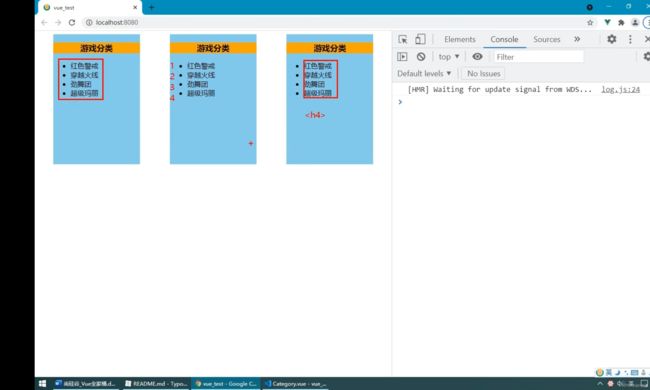The width and height of the screenshot is (650, 390).
Task: Click 游戏分类 header of the rightmost card
Action: click(330, 48)
